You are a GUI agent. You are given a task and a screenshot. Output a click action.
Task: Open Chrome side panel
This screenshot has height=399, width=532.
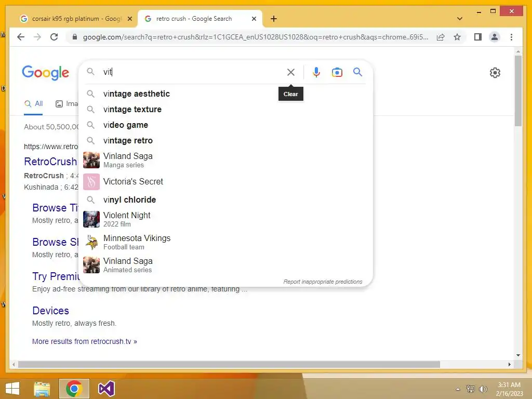point(478,37)
